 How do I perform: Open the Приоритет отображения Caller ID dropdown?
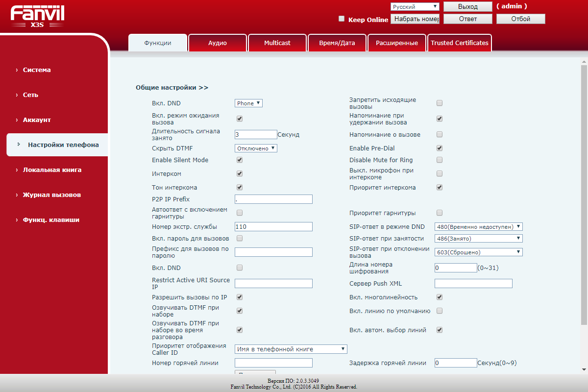[x=291, y=349]
